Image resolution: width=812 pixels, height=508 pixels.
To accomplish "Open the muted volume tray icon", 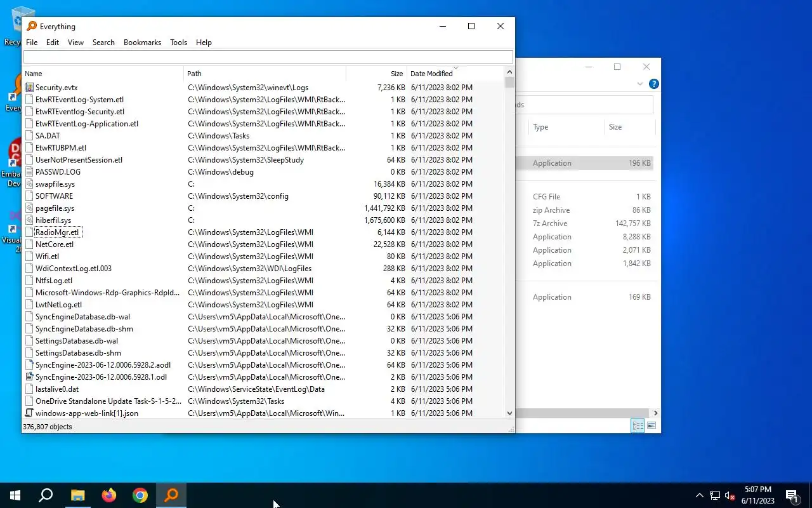I will (x=730, y=495).
